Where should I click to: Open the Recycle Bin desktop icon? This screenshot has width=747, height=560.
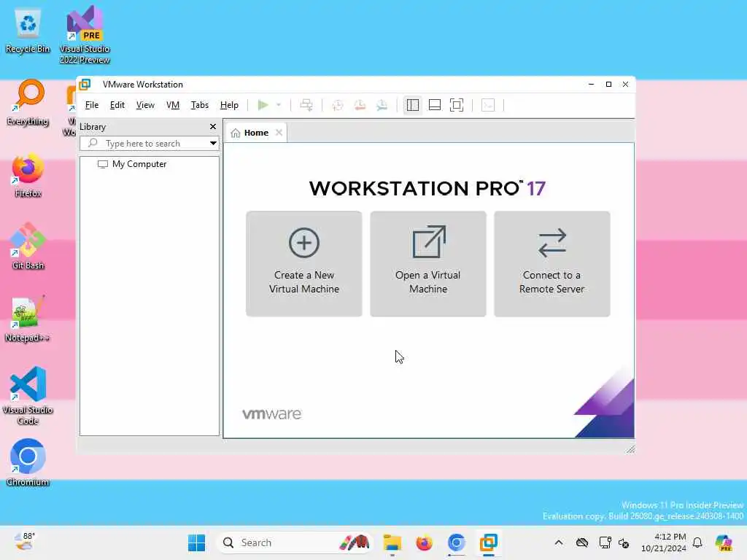pos(28,31)
